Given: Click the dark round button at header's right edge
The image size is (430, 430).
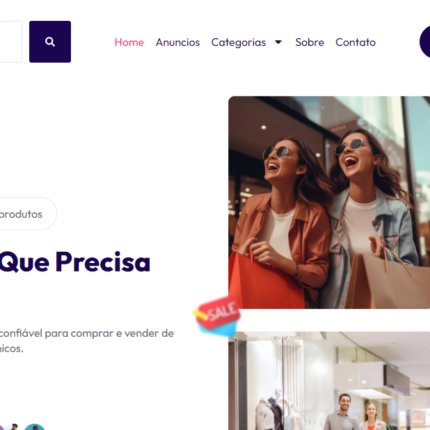Looking at the screenshot, I should coord(425,42).
